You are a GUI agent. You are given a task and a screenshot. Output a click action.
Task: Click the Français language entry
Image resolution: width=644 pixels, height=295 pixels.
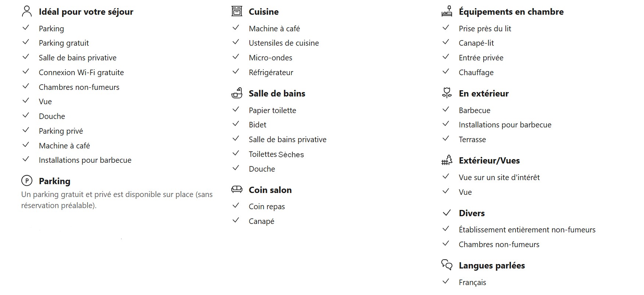(472, 282)
